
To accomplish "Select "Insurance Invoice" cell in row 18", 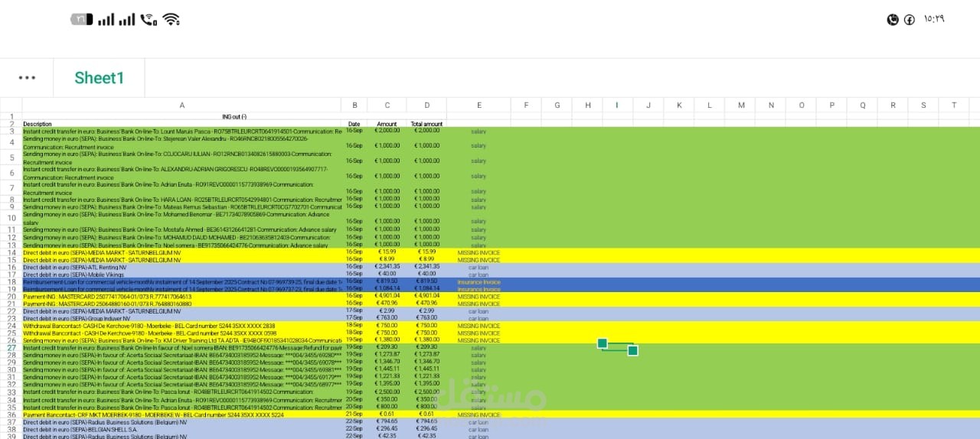I will click(479, 281).
